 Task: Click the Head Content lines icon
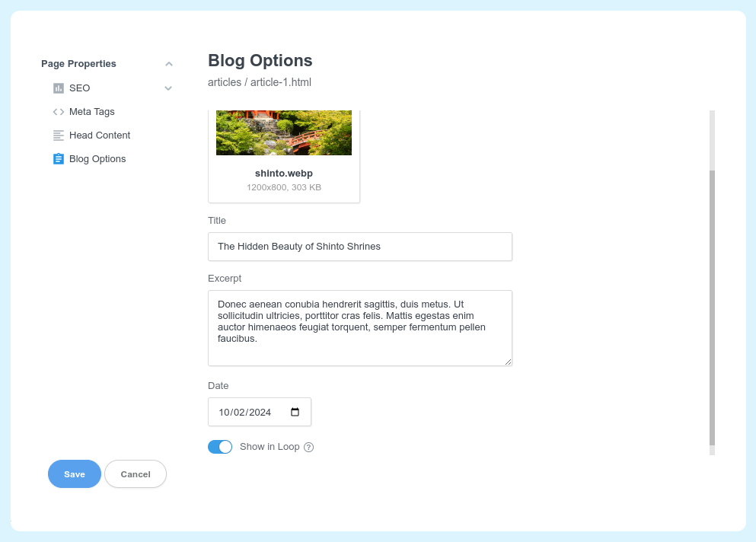coord(58,135)
